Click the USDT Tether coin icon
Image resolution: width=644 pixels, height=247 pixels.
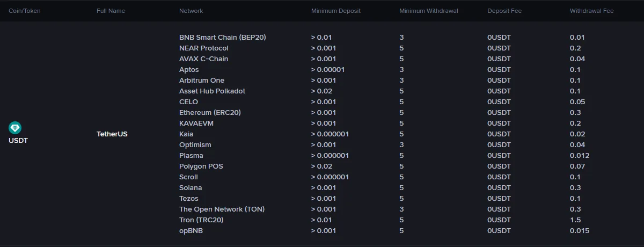tap(15, 128)
